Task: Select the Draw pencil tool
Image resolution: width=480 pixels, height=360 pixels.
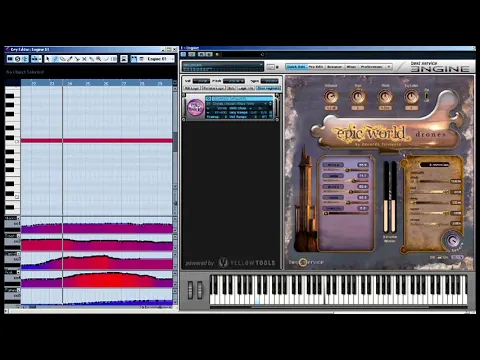Action: 55,59
